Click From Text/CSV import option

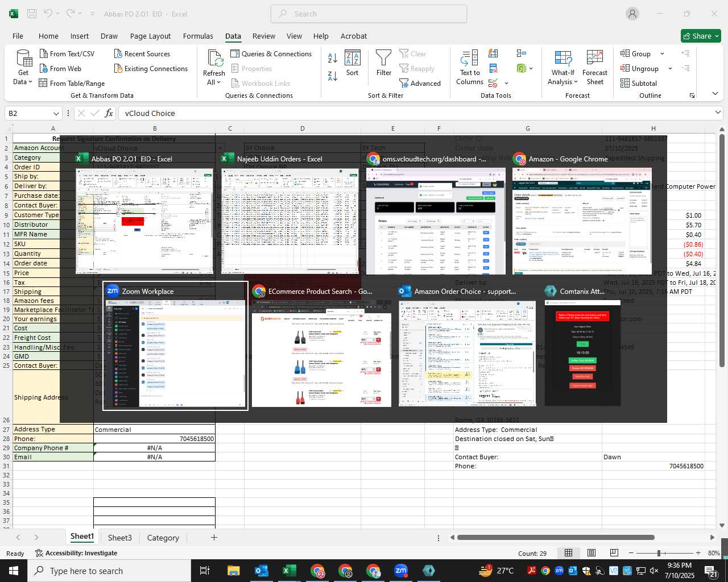pos(67,54)
